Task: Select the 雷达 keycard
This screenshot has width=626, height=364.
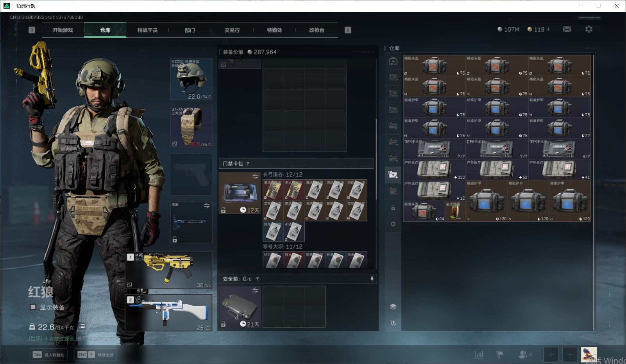Action: 294,211
